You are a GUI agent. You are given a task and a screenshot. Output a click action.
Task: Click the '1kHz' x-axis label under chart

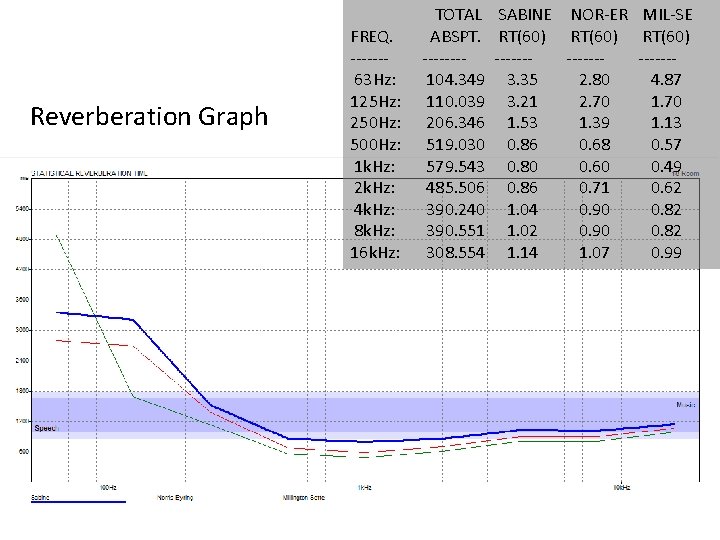365,487
